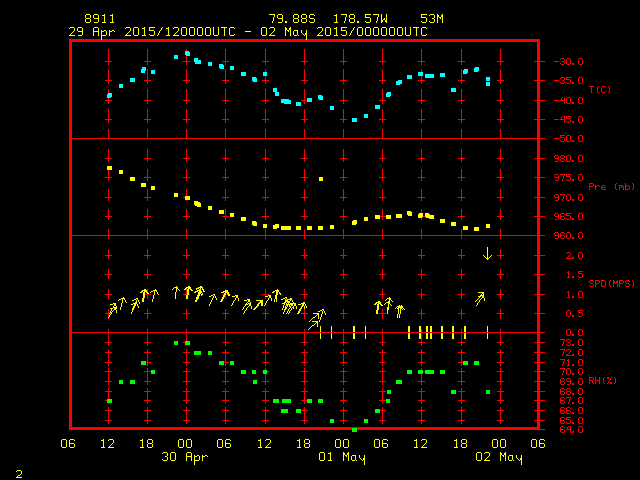Click the 1.0 wind speed tick value
This screenshot has height=480, width=640.
pyautogui.click(x=574, y=295)
